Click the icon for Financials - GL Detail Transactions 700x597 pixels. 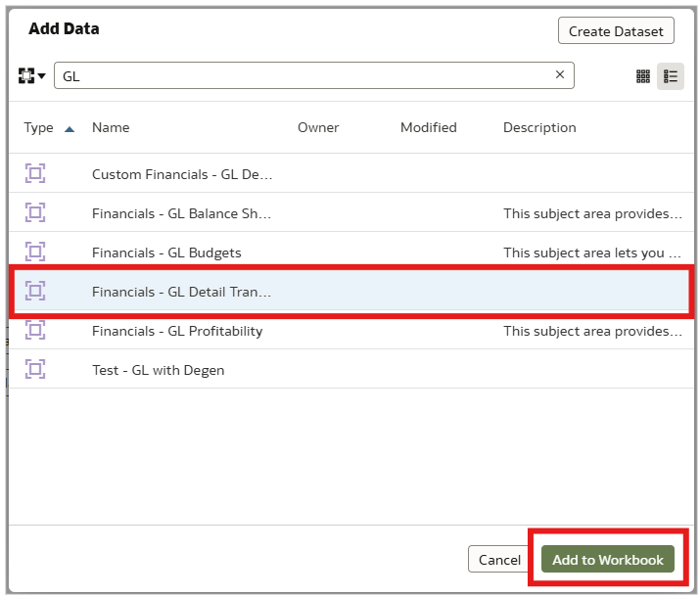coord(35,291)
